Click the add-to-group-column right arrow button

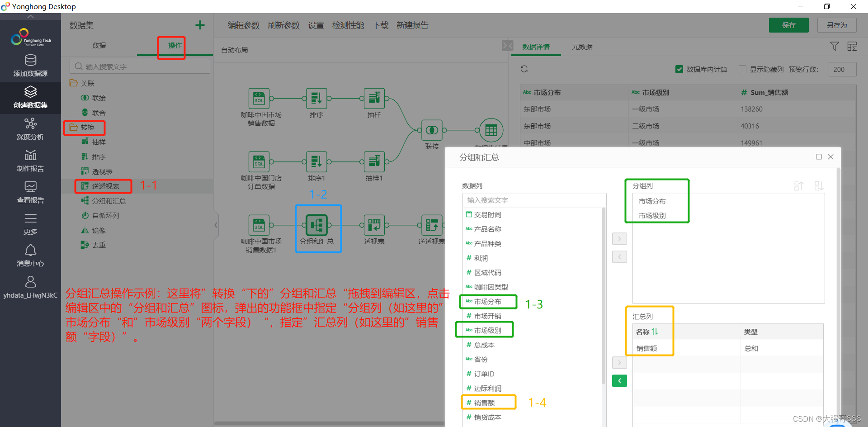(619, 238)
